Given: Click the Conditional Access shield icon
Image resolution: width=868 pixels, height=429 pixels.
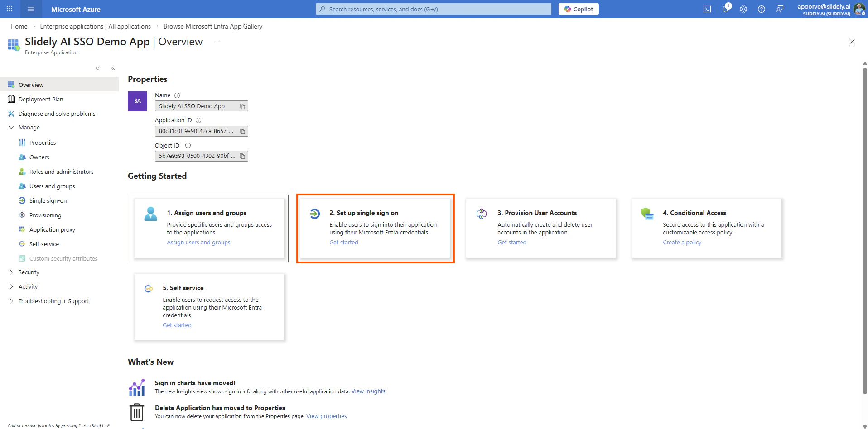Looking at the screenshot, I should tap(647, 214).
